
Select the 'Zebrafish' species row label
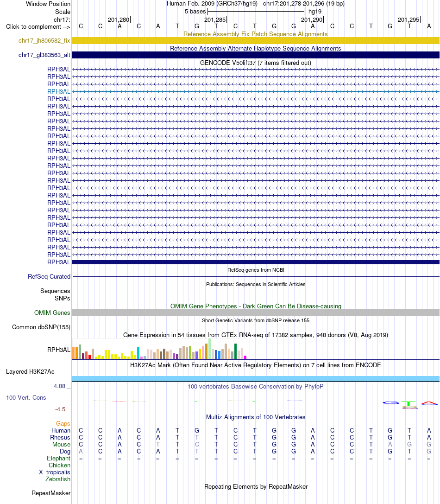point(58,479)
